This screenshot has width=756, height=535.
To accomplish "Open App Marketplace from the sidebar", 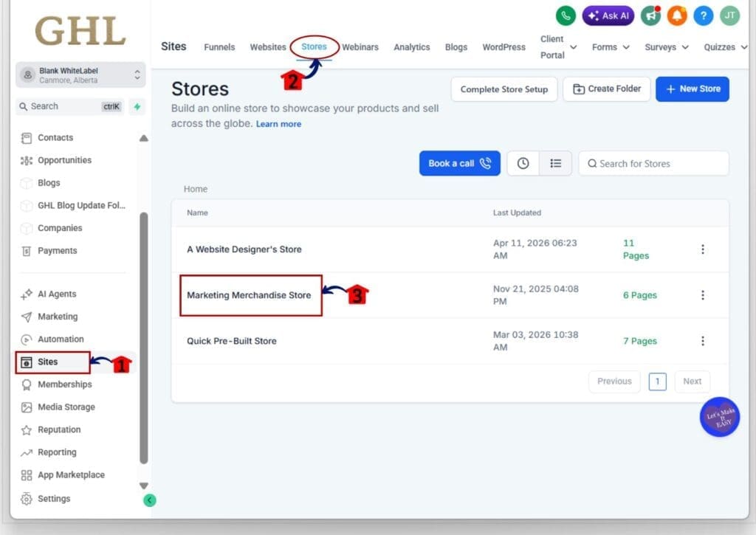I will 69,474.
